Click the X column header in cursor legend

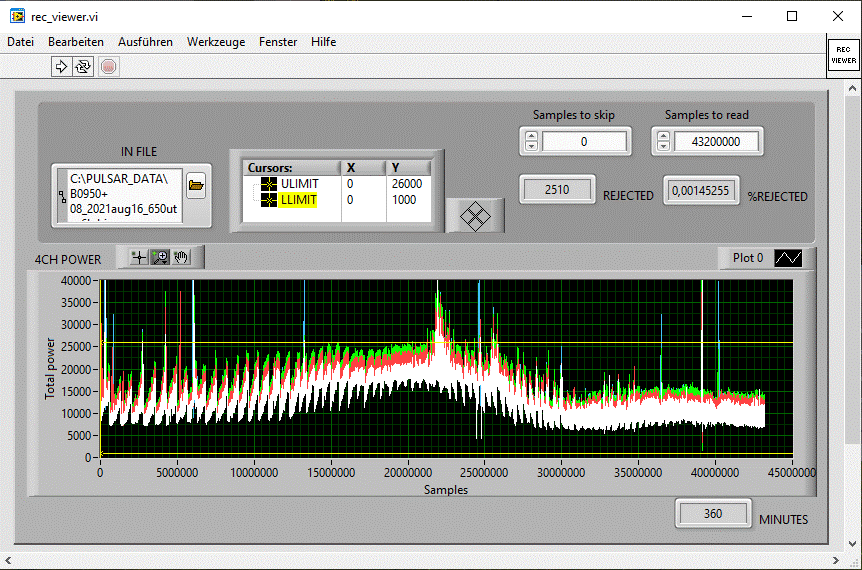pyautogui.click(x=363, y=168)
